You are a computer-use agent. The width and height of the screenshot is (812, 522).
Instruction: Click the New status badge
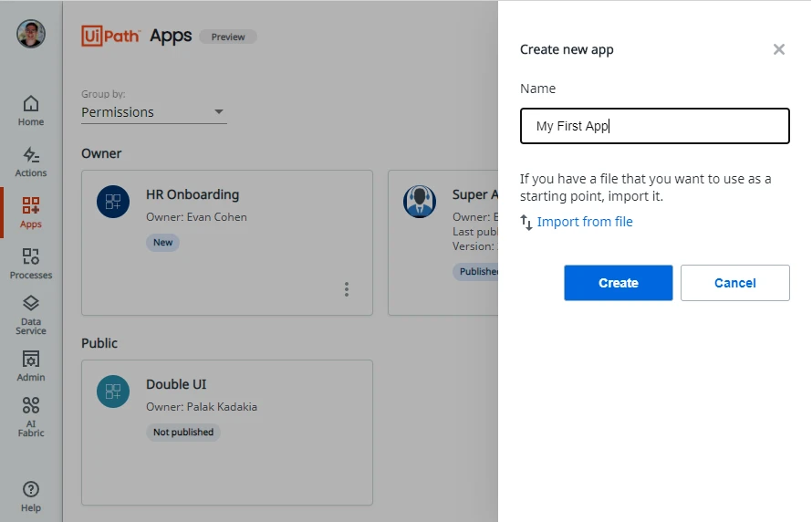pyautogui.click(x=162, y=243)
